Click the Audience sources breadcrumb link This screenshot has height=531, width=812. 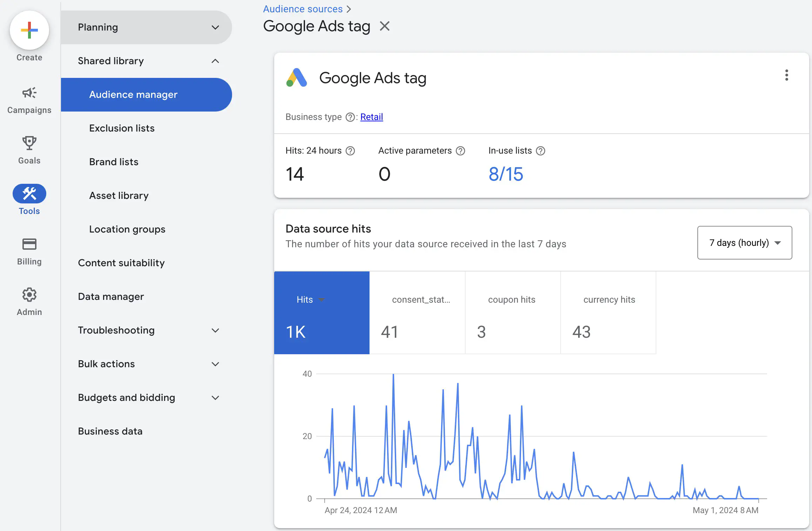(x=303, y=8)
